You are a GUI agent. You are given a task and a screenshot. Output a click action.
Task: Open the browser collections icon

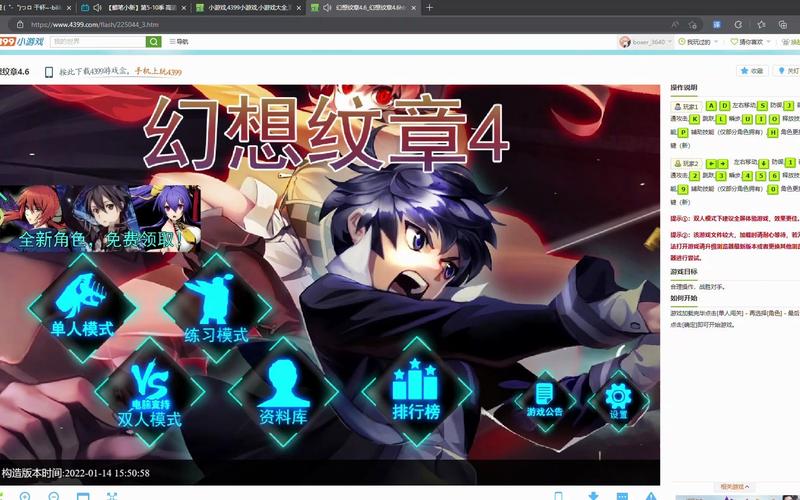(x=783, y=24)
